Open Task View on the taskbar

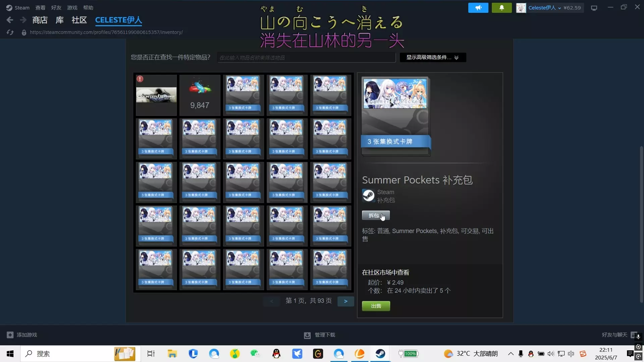tap(151, 354)
